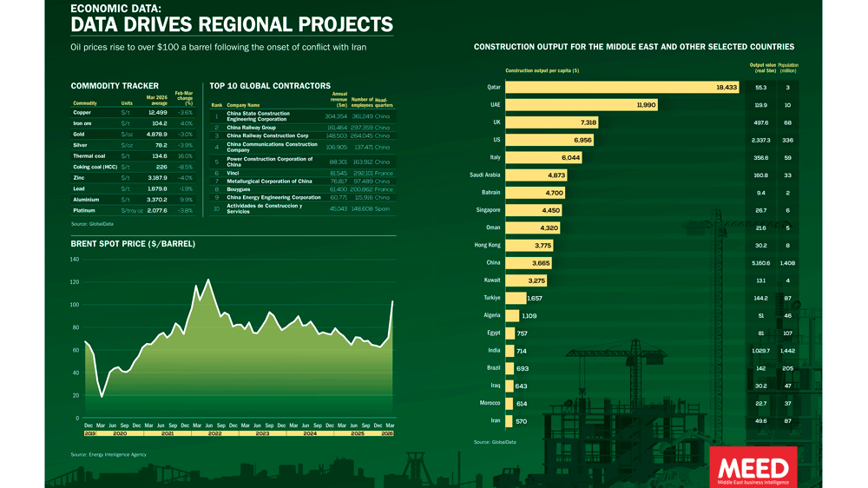Click the Saudi Arabia bar in the chart
The image size is (868, 488).
pos(536,175)
